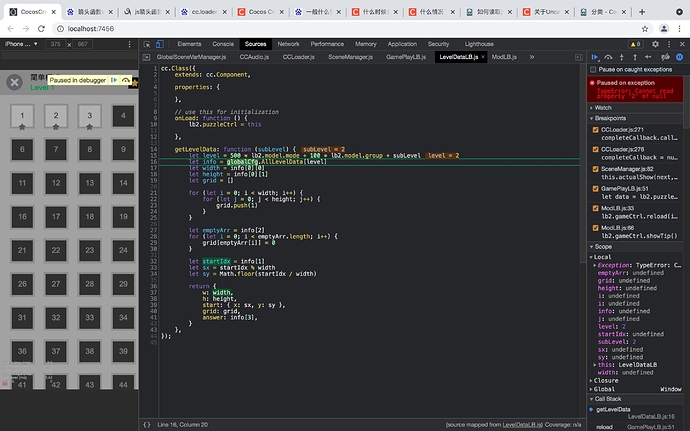This screenshot has height=431, width=690.
Task: Uncheck the CCLoader.js:271 breakpoint
Action: 596,128
